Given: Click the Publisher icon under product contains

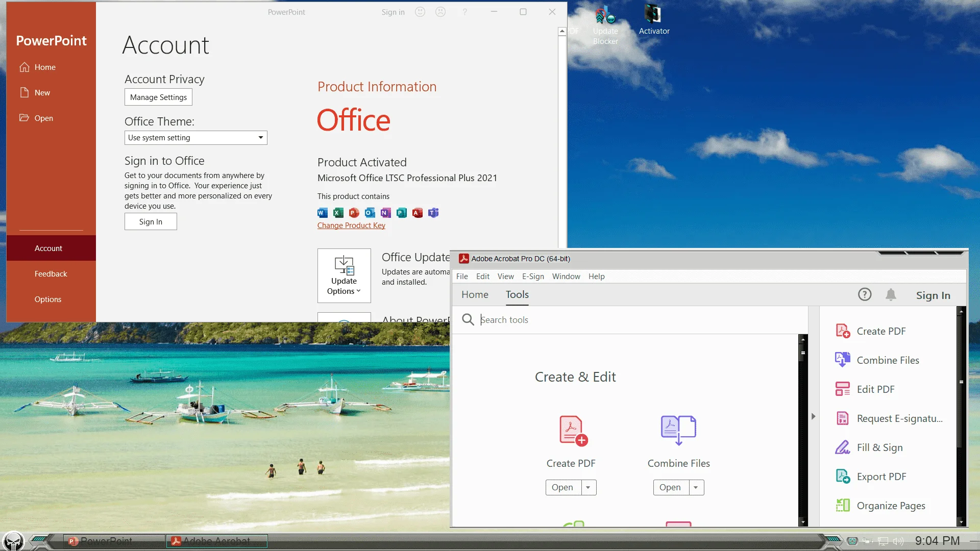Looking at the screenshot, I should pos(402,213).
